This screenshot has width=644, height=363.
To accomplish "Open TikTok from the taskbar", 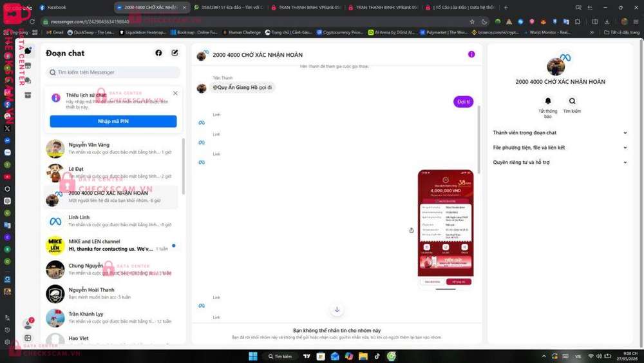I will (377, 356).
